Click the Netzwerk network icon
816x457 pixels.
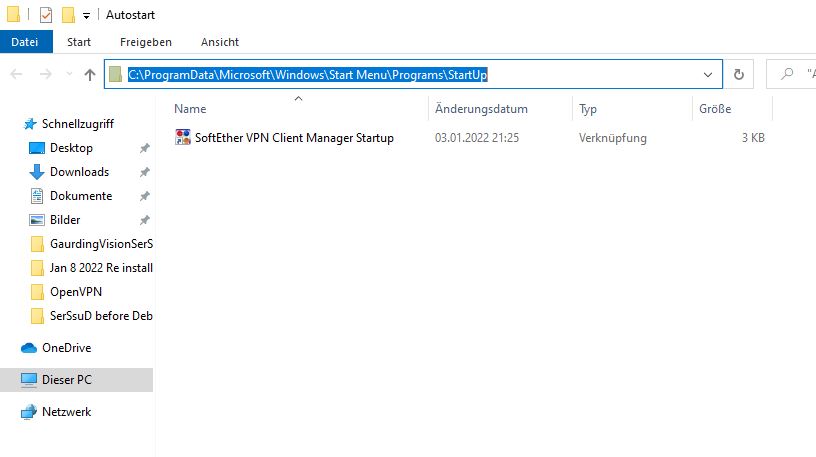coord(29,412)
